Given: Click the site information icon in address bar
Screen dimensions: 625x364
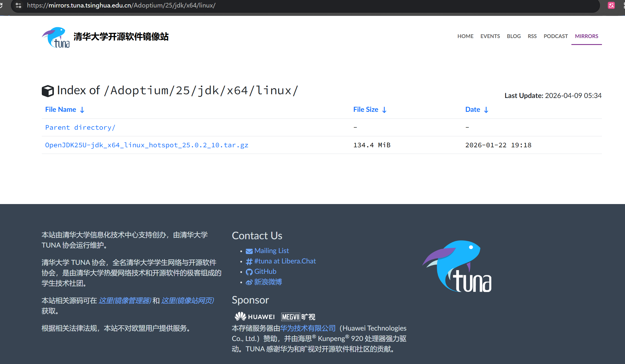Looking at the screenshot, I should 18,5.
